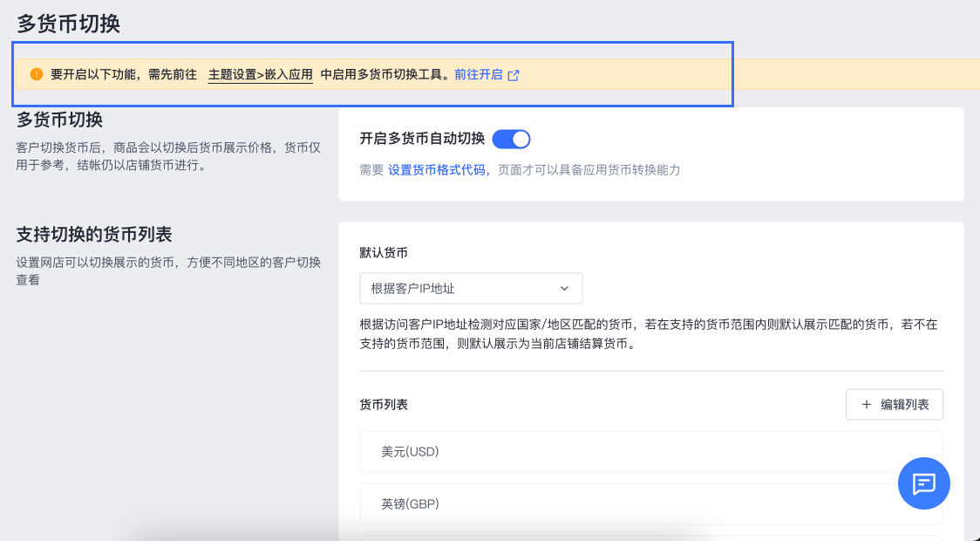The width and height of the screenshot is (980, 541).
Task: Click the 货币列表 label
Action: coord(384,405)
